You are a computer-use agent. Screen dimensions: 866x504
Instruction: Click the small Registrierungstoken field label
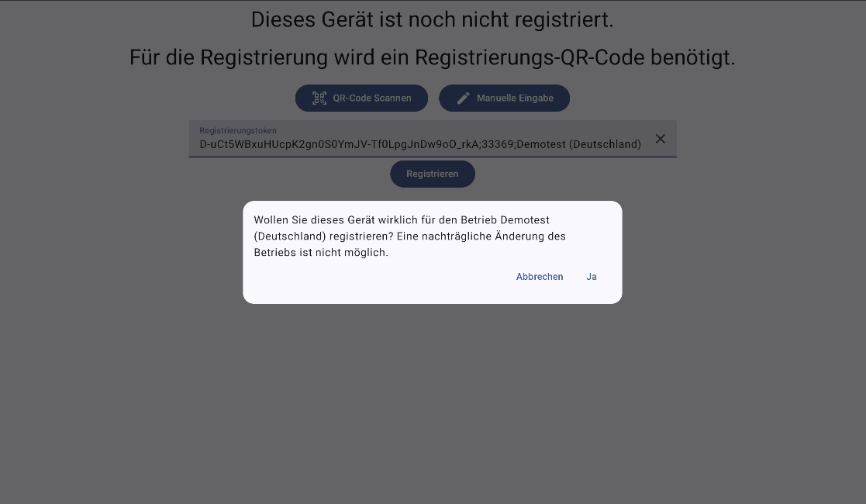coord(238,130)
